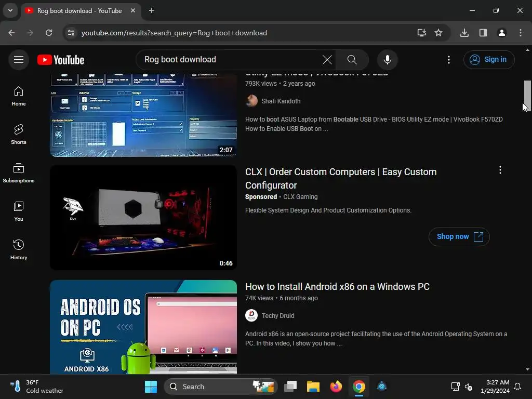
Task: Select the Rog boot download tab
Action: click(x=80, y=11)
